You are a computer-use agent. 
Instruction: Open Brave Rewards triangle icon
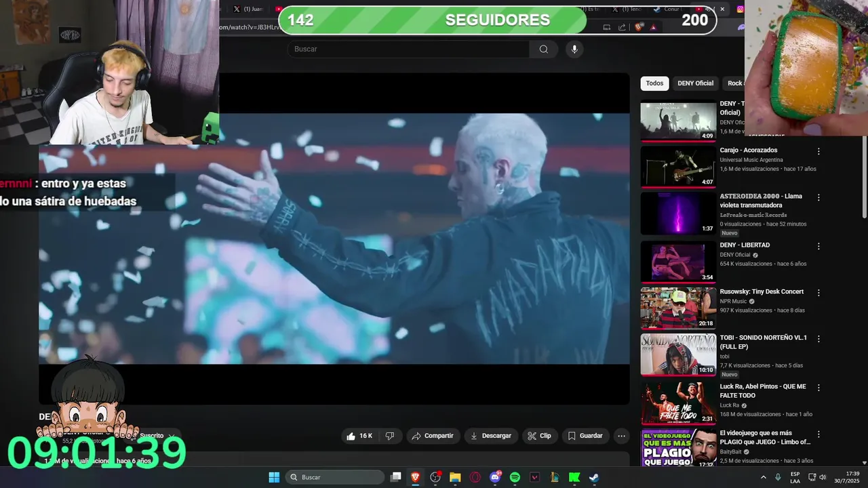[653, 27]
